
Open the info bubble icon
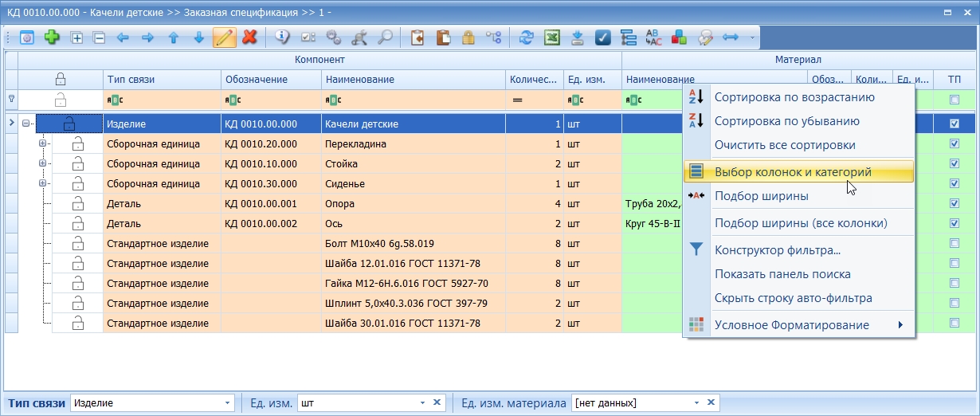282,37
